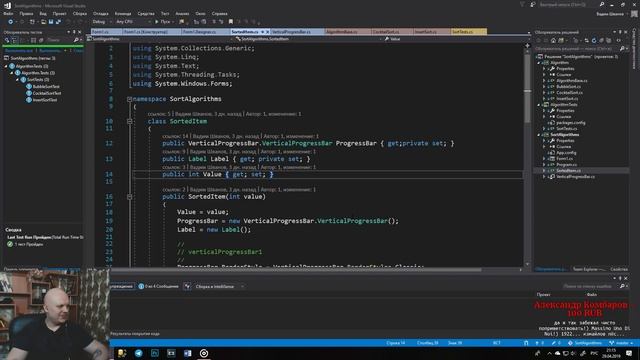
Task: Switch to the Team Explorer panel tab
Action: [588, 269]
